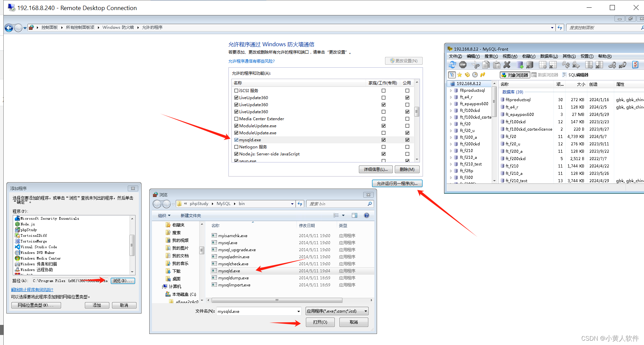Click the new key icon in MySQL-Front

click(566, 65)
